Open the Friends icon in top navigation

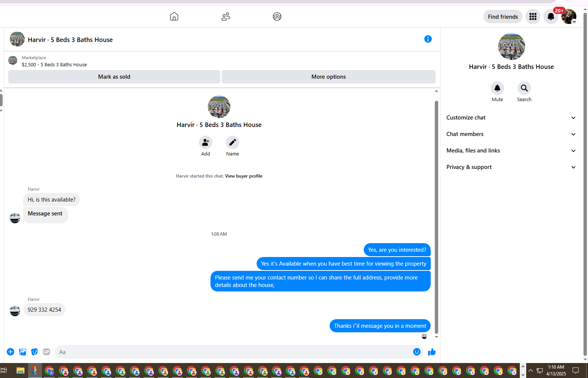coord(226,16)
